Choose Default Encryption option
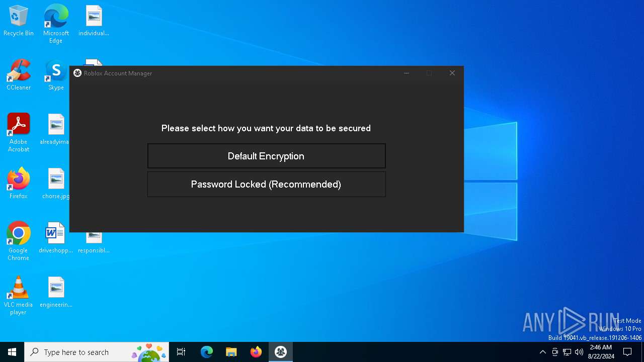 pyautogui.click(x=266, y=156)
